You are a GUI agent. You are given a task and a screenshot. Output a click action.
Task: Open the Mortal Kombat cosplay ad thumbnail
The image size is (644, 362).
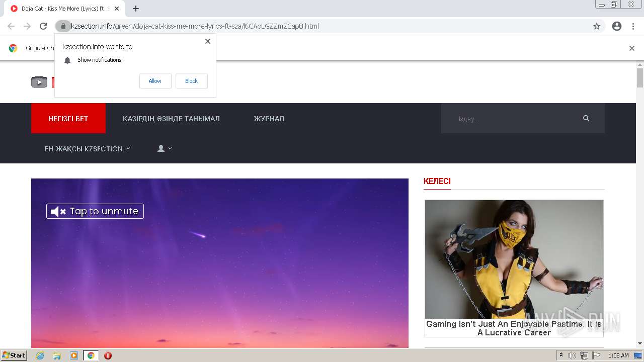point(514,259)
